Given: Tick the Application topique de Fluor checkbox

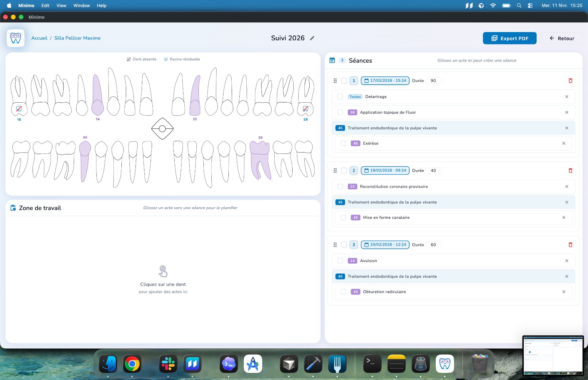Looking at the screenshot, I should point(340,112).
